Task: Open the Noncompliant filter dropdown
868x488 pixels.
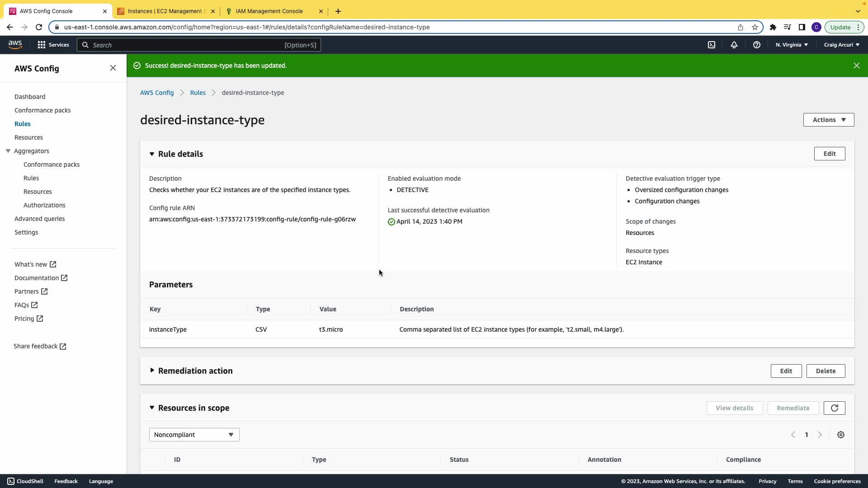Action: [194, 435]
